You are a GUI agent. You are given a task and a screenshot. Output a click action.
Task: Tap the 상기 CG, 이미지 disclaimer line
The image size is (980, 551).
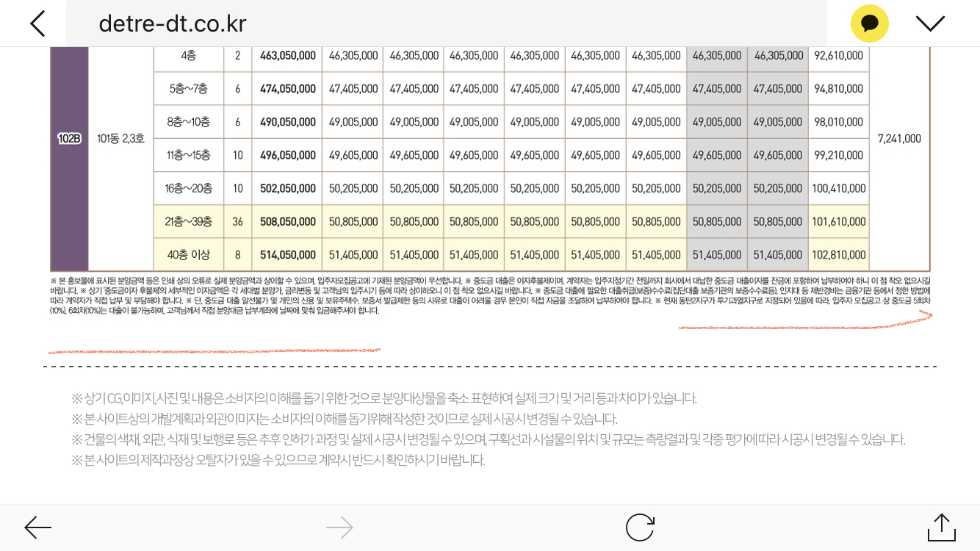pos(383,398)
